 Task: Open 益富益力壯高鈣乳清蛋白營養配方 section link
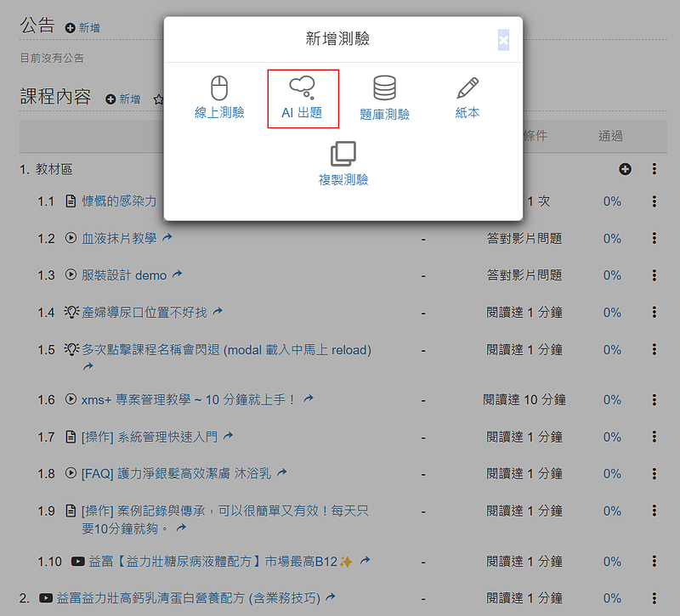(x=188, y=598)
